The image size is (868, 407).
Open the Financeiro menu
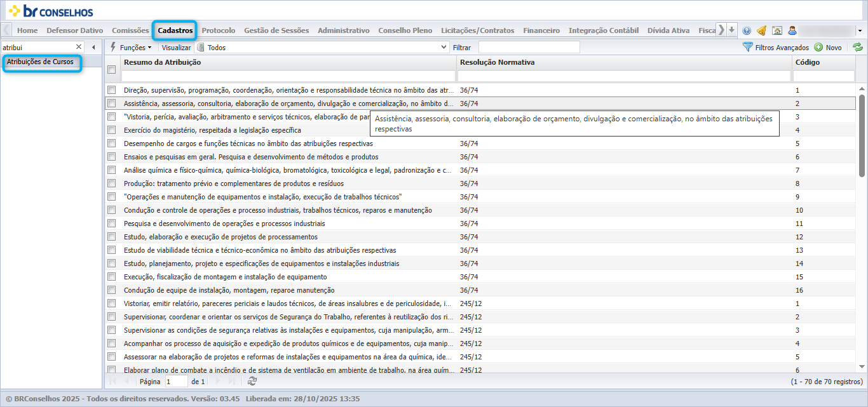(541, 30)
